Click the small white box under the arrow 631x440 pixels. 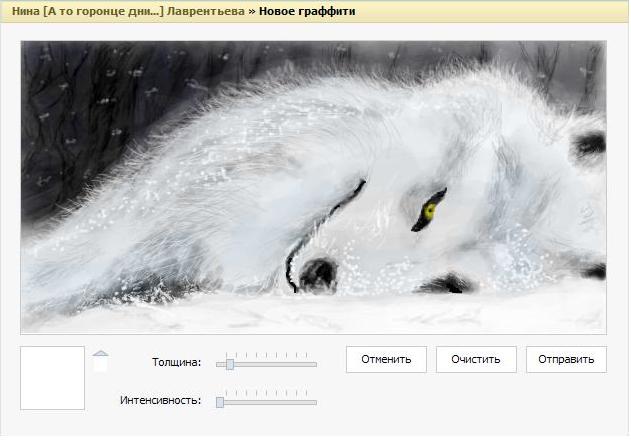[x=100, y=365]
